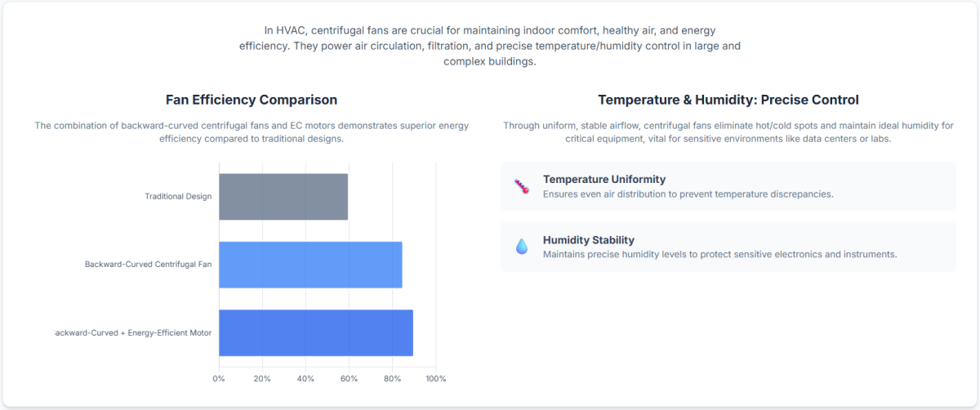Click the 20% tick on the chart axis
The height and width of the screenshot is (410, 980).
[262, 379]
